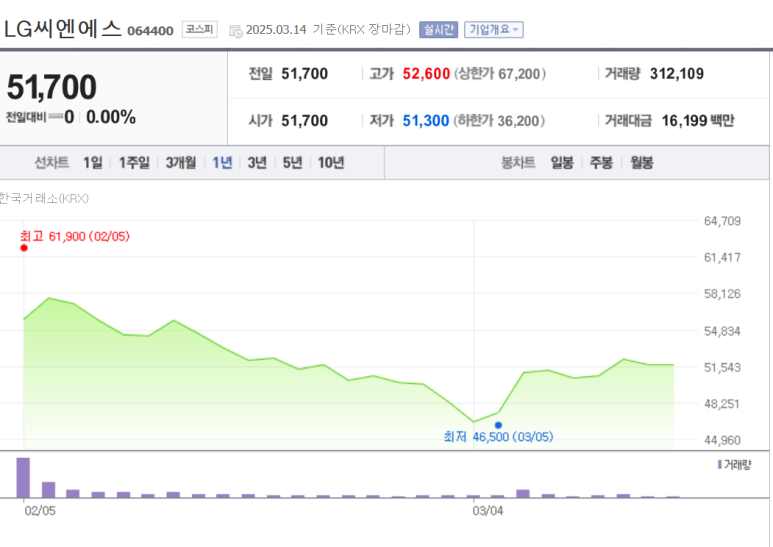Click the 코스피 market badge

click(x=199, y=30)
